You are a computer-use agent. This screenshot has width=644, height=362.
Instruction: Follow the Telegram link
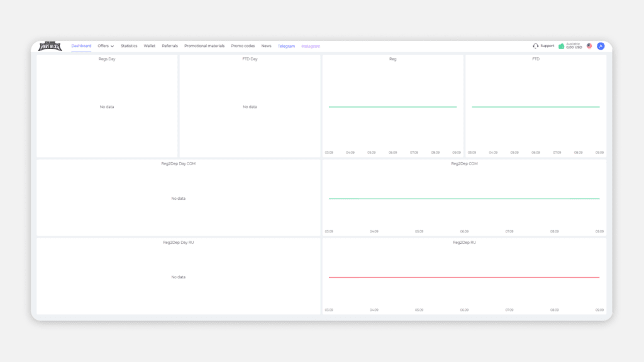coord(286,47)
